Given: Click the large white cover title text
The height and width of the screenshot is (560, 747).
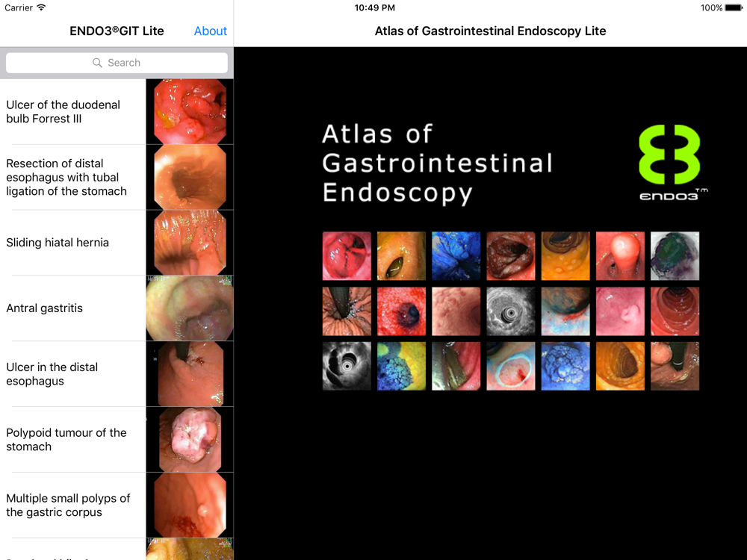Looking at the screenshot, I should [437, 164].
